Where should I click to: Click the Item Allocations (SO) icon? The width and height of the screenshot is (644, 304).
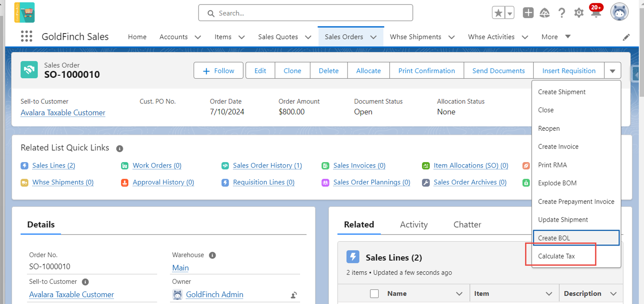coord(426,166)
